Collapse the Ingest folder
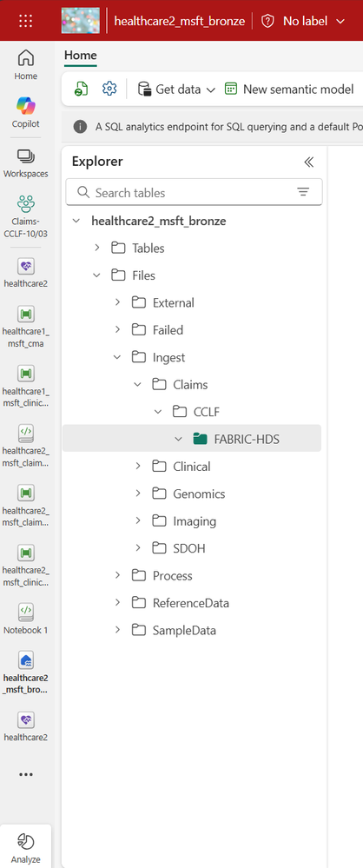Viewport: 363px width, 868px height. point(117,357)
